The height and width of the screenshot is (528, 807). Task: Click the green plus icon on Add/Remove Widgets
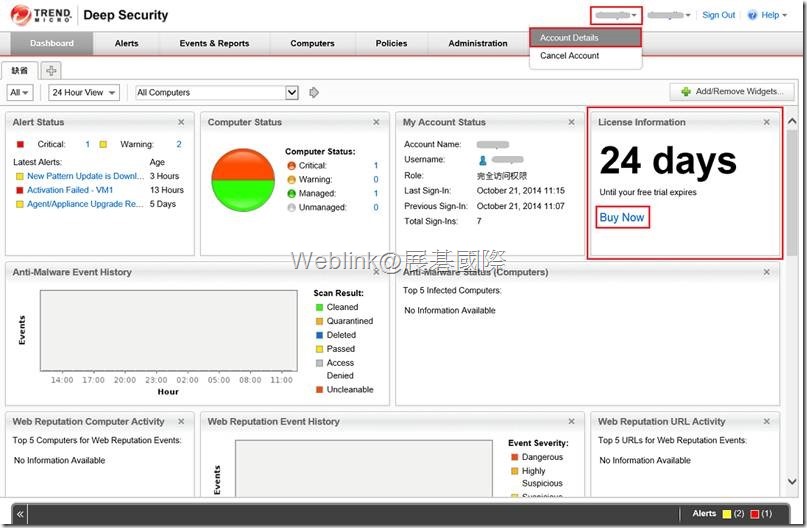[x=686, y=92]
